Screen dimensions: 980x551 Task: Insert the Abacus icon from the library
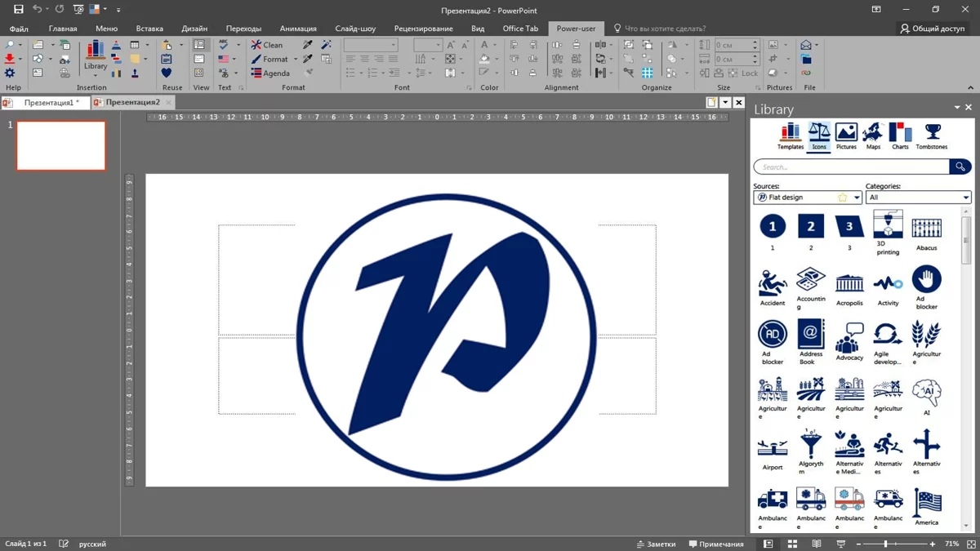[926, 233]
